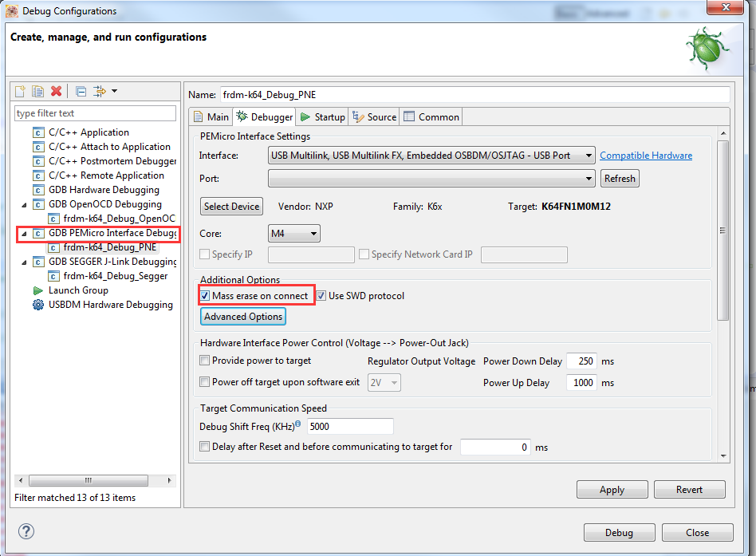Enable Delay after Reset checkbox
The width and height of the screenshot is (756, 556).
204,447
